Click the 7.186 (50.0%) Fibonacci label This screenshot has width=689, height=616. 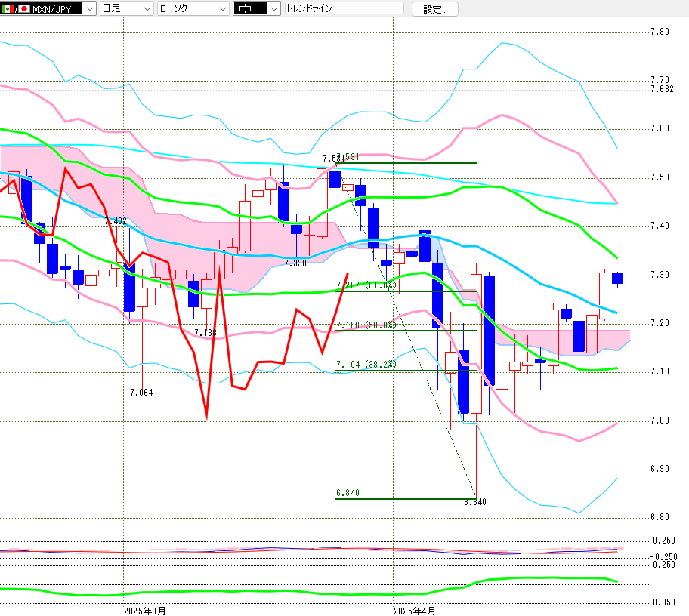[366, 325]
